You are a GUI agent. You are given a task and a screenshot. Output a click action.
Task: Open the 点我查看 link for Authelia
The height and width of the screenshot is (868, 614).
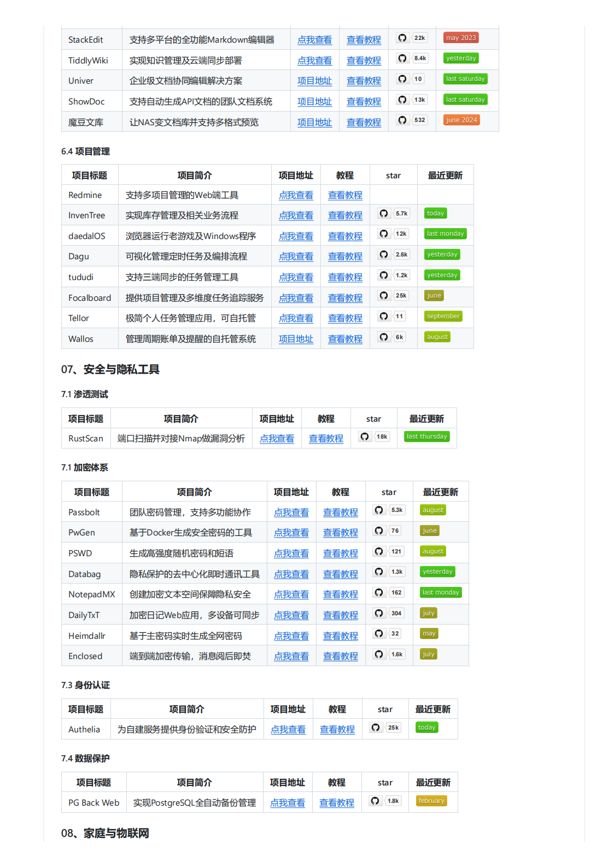click(288, 730)
